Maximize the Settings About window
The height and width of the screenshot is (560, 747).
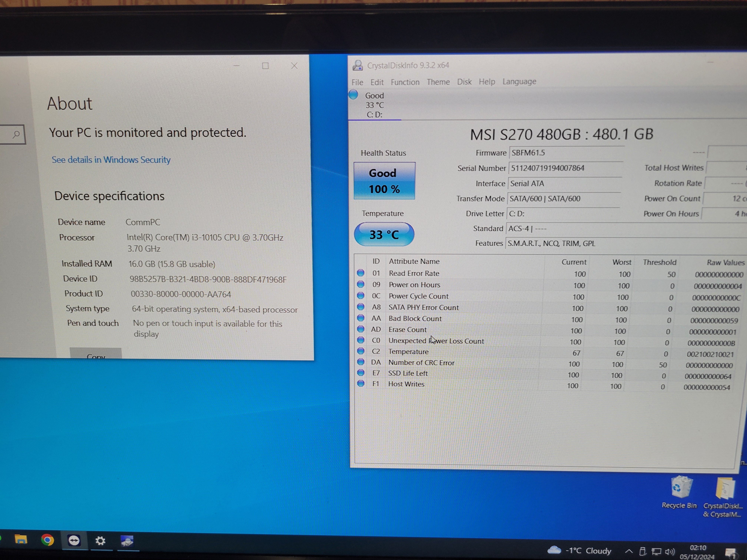[265, 66]
